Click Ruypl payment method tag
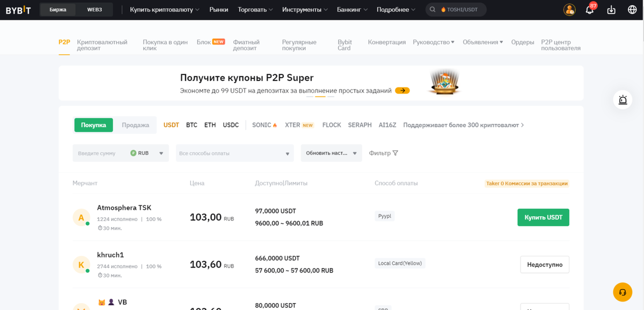Viewport: 644px width, 310px height. [385, 216]
